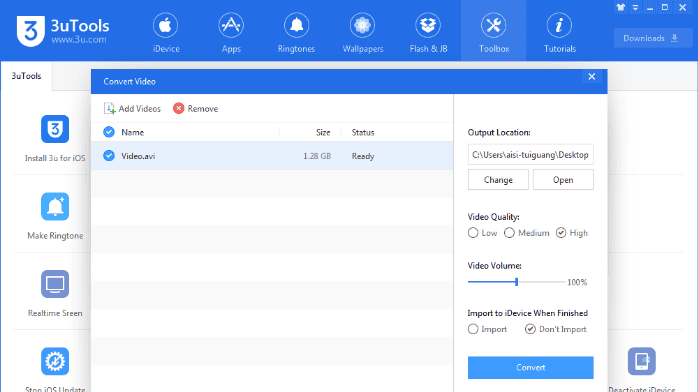Sort by the Name column header
Viewport: 698px width, 392px height.
point(133,133)
